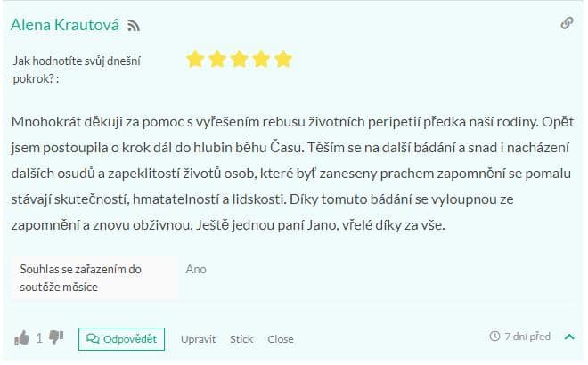Click the second rating star
The image size is (588, 365).
coord(217,60)
